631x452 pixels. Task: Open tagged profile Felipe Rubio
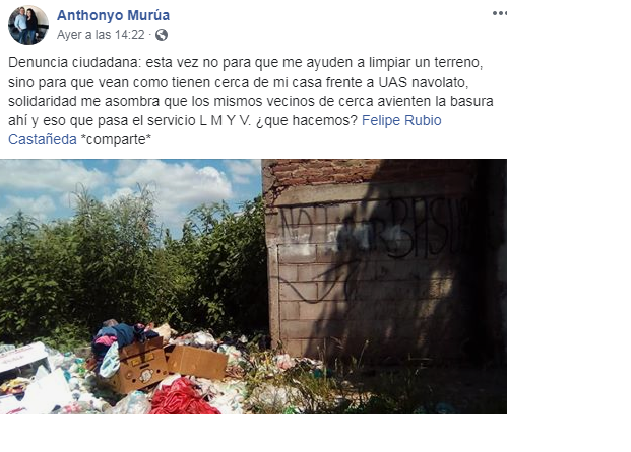402,120
